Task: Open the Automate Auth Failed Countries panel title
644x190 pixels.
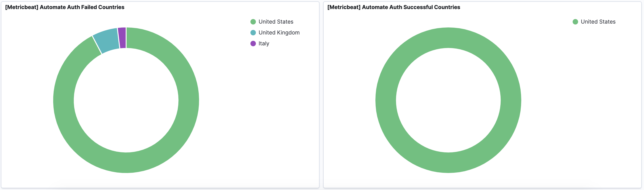Action: 65,7
